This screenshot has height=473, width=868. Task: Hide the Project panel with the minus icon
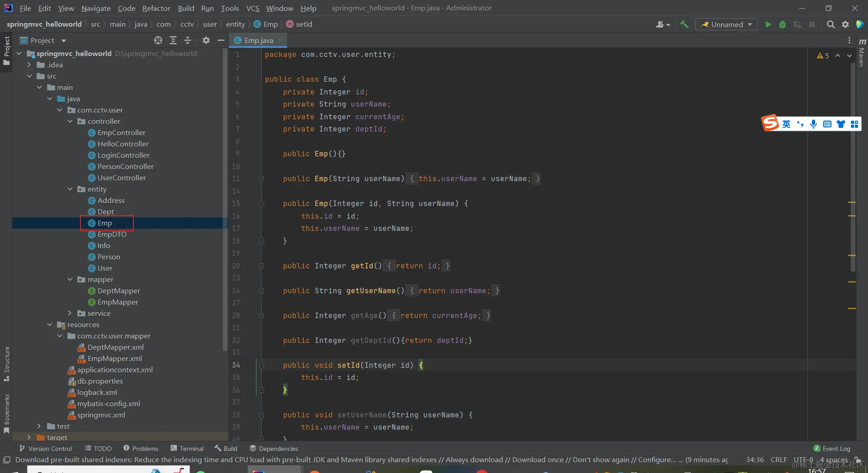pos(221,41)
